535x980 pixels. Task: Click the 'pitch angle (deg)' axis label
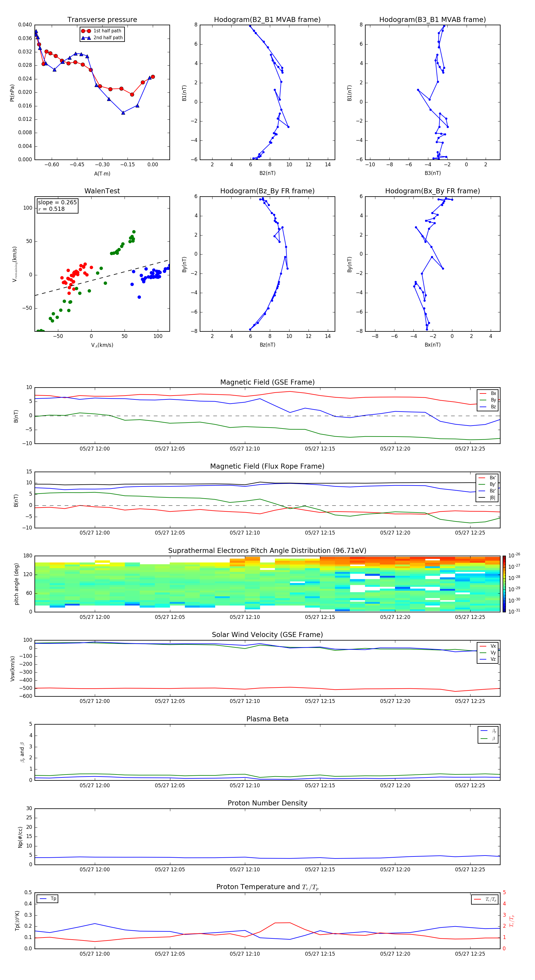click(x=16, y=584)
